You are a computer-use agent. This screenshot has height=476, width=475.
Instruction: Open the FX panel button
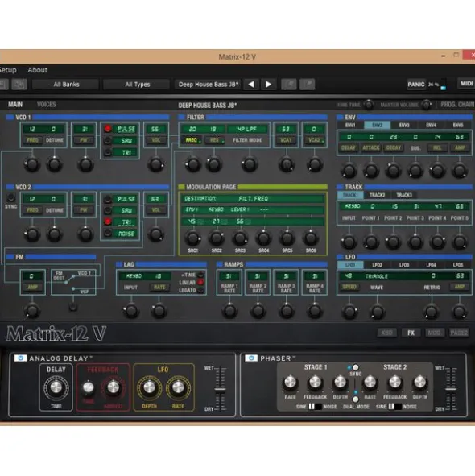tap(411, 333)
